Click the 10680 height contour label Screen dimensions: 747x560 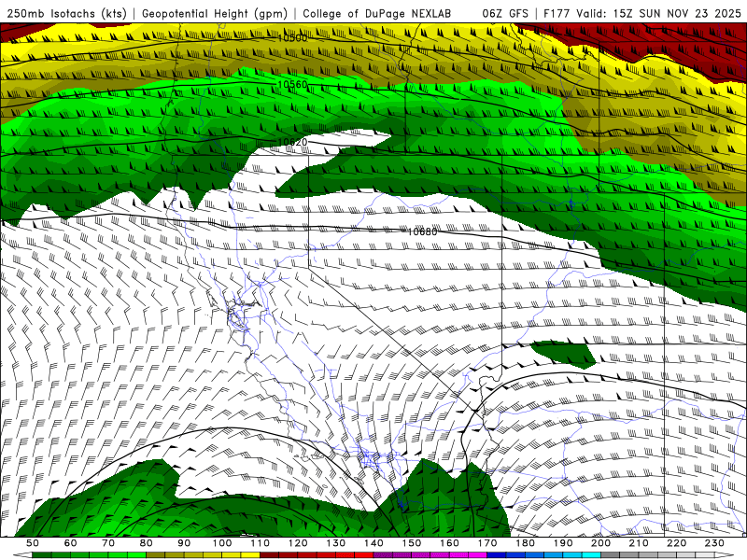[423, 231]
